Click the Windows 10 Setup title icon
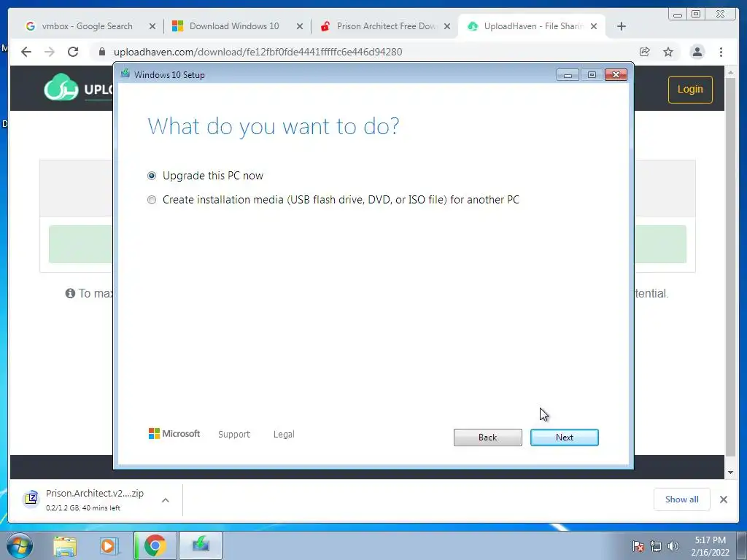747x560 pixels. (125, 74)
